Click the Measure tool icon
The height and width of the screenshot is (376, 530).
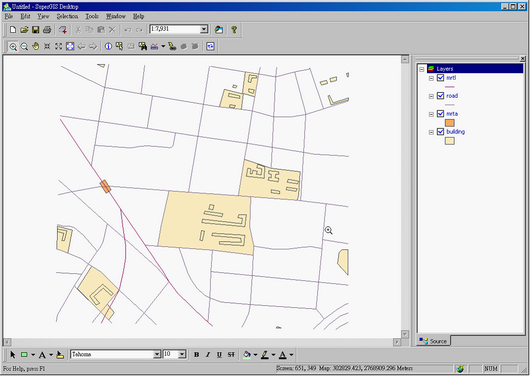point(154,46)
